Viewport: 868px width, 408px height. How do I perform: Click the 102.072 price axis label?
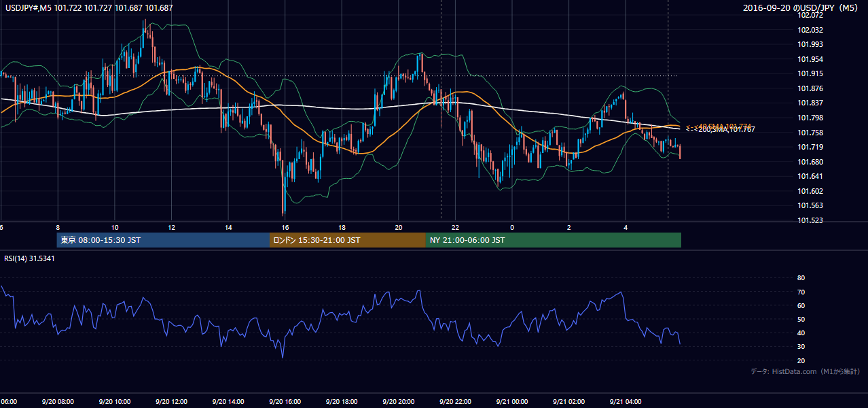click(810, 15)
